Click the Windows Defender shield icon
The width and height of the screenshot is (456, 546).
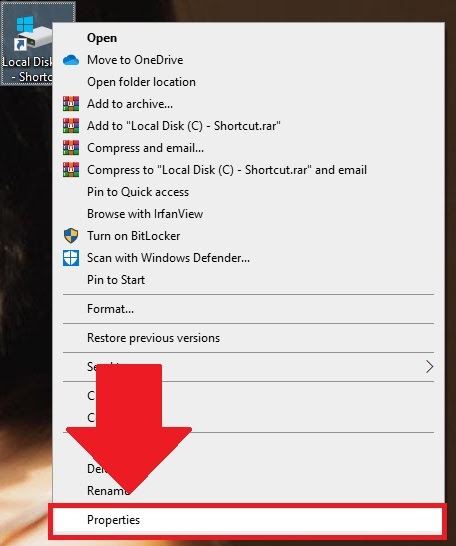(71, 258)
